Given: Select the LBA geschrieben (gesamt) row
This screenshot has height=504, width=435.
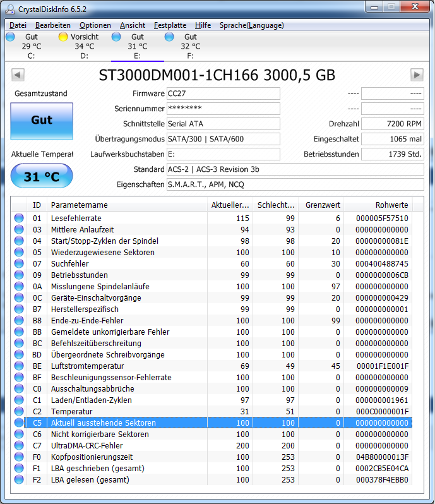Looking at the screenshot, I should pyautogui.click(x=212, y=469).
